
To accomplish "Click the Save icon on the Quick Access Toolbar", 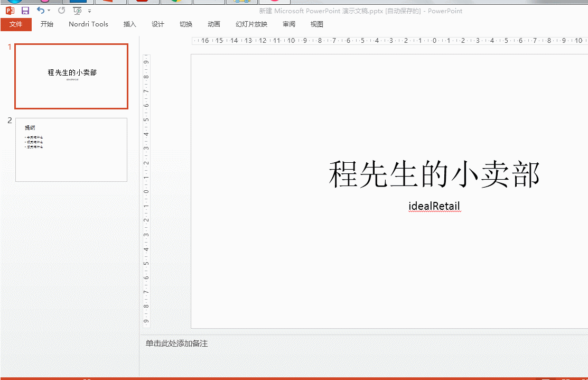I will tap(25, 10).
